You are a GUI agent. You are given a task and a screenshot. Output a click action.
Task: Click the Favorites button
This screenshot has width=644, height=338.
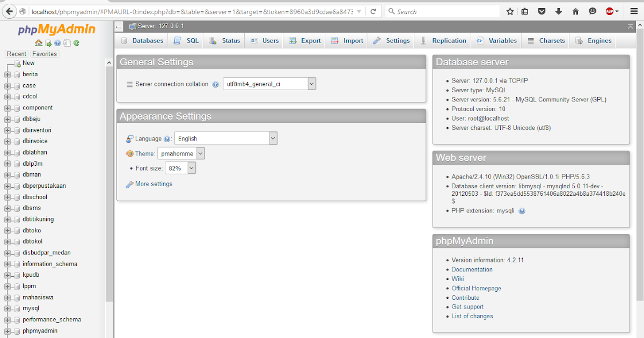point(45,54)
